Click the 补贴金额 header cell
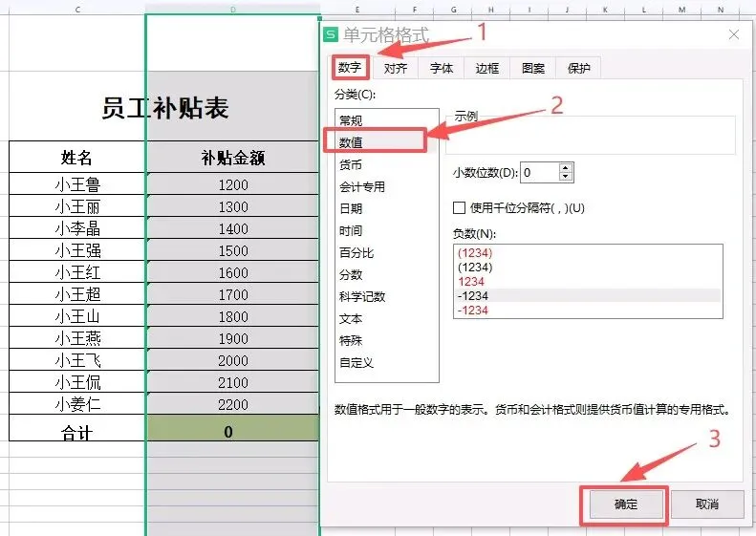 (233, 157)
